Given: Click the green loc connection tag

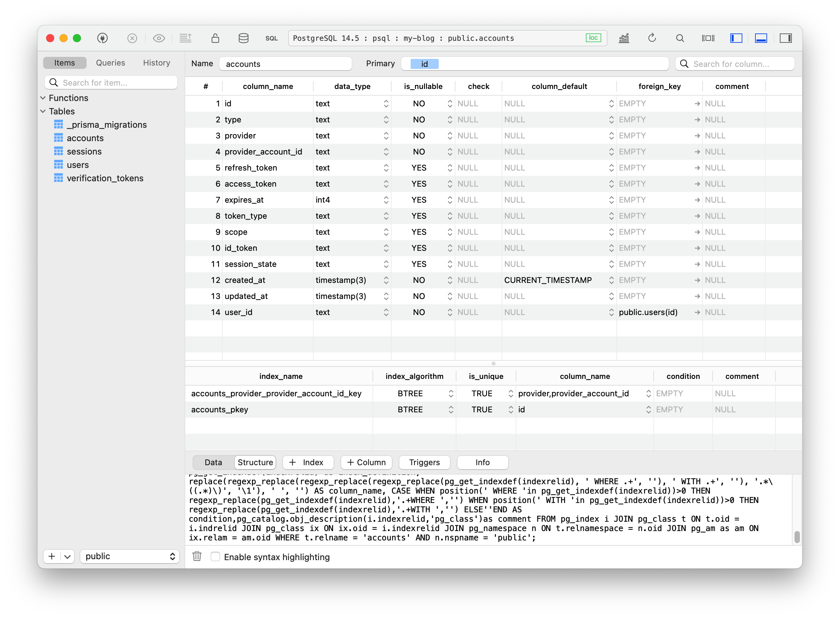Looking at the screenshot, I should click(593, 38).
